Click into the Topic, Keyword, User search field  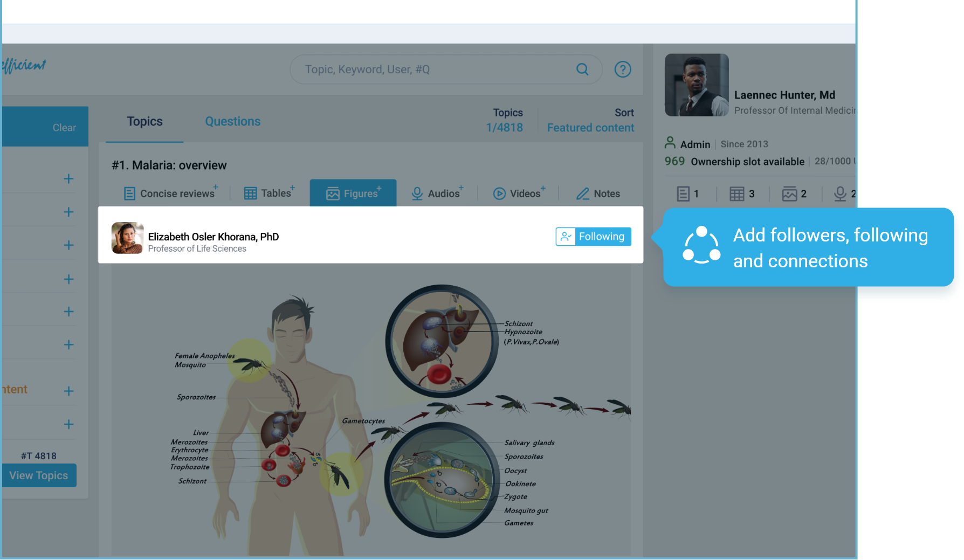431,70
